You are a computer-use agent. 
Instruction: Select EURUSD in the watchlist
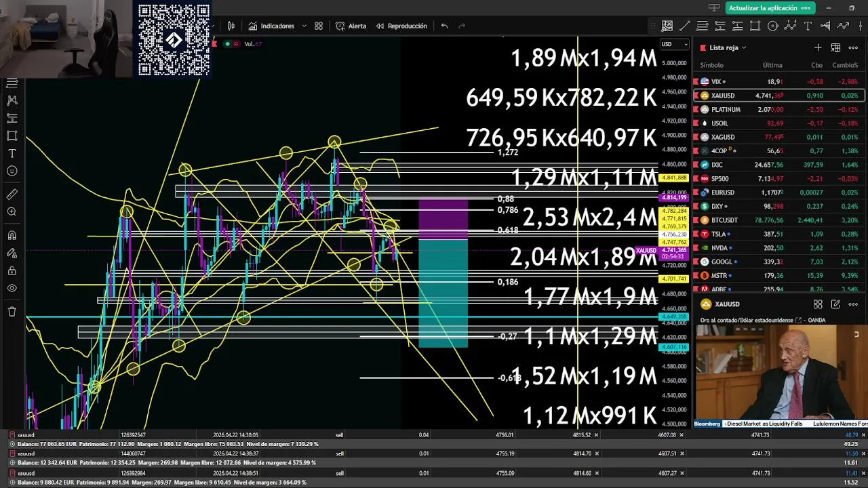click(x=779, y=192)
